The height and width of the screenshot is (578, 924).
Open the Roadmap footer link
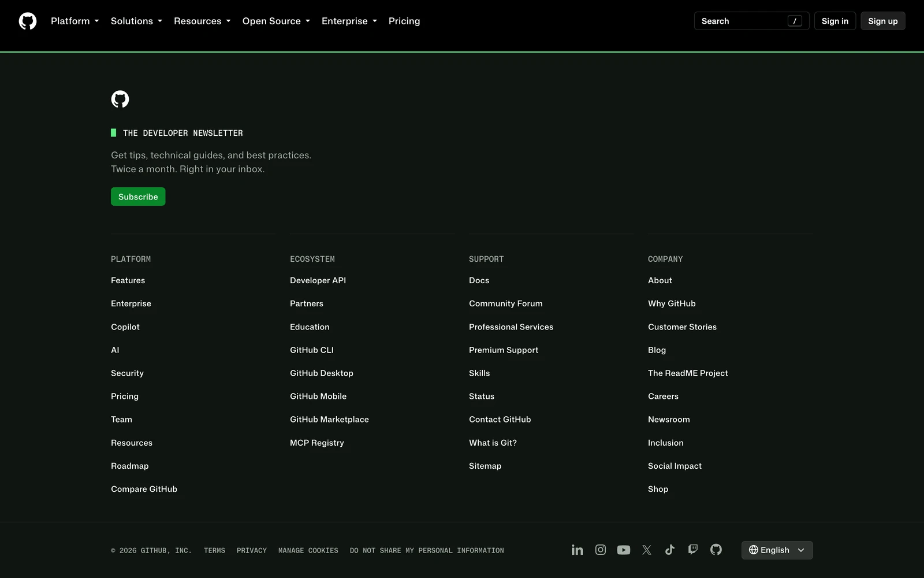point(130,466)
